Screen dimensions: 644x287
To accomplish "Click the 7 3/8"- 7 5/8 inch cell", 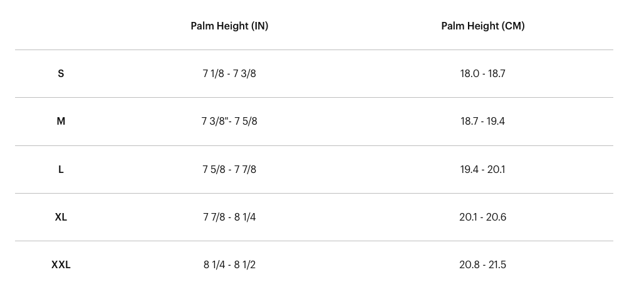I will tap(229, 121).
